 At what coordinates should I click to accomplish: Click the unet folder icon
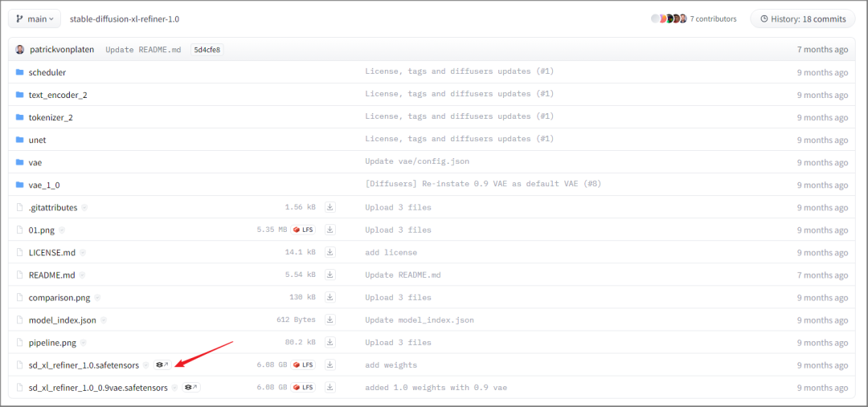tap(20, 140)
